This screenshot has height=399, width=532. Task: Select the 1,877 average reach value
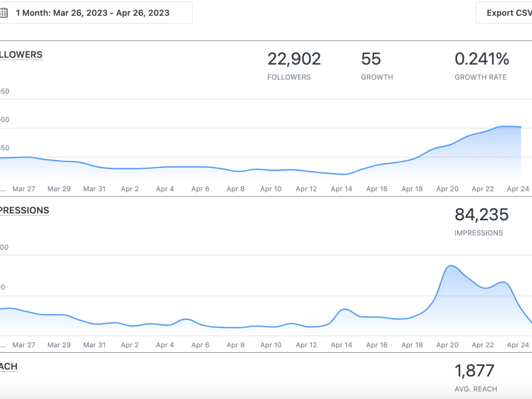coord(475,370)
